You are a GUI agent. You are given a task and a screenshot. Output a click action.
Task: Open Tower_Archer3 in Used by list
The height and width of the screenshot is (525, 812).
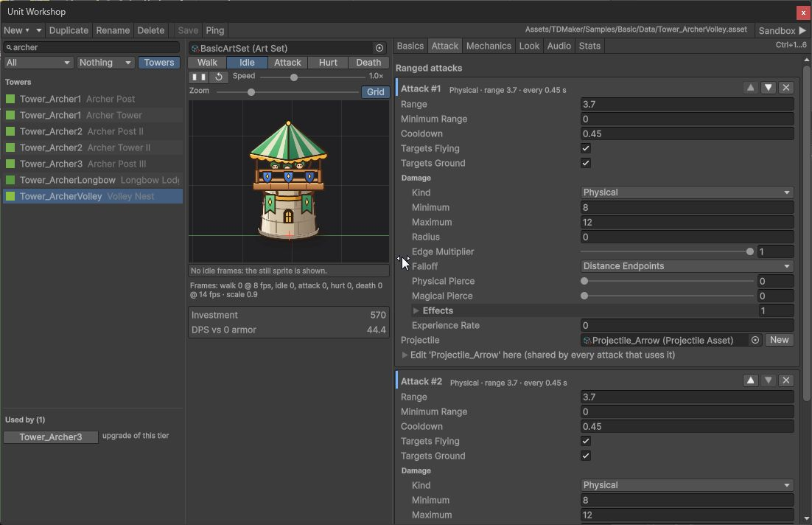point(51,437)
